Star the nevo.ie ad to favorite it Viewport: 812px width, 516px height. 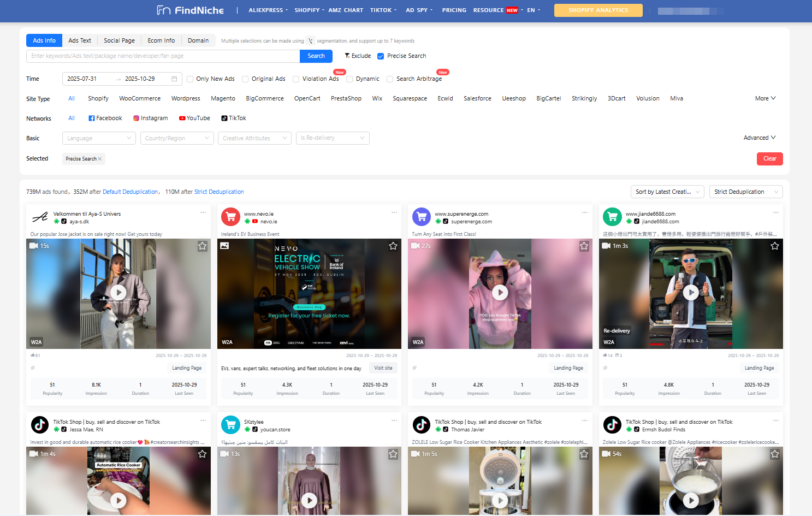pyautogui.click(x=393, y=246)
